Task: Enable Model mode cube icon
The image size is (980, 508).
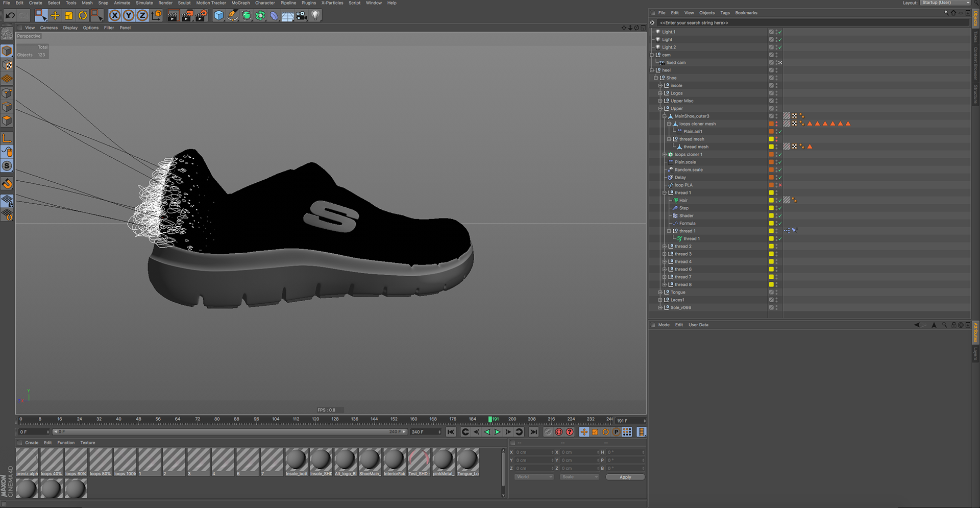Action: pyautogui.click(x=7, y=51)
